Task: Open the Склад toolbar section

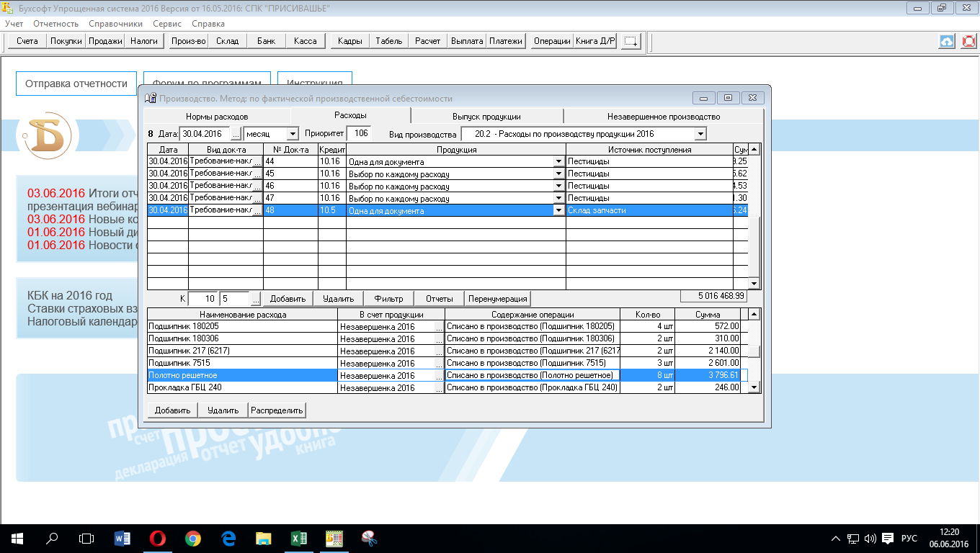Action: [227, 41]
